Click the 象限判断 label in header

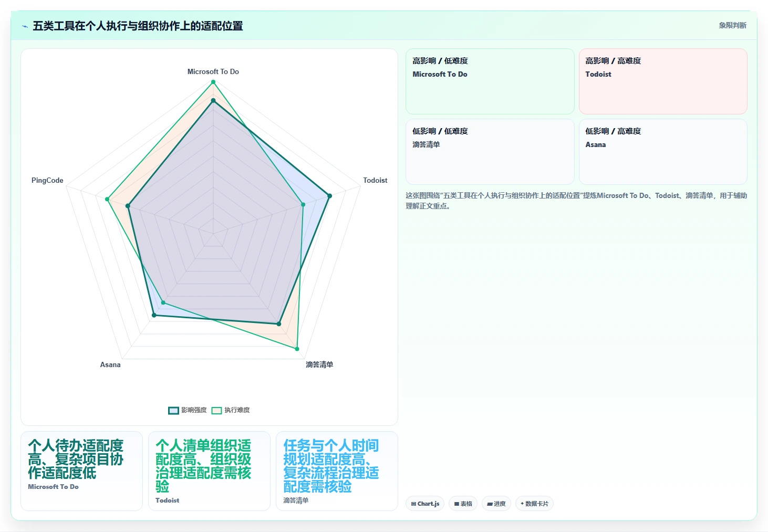[732, 25]
